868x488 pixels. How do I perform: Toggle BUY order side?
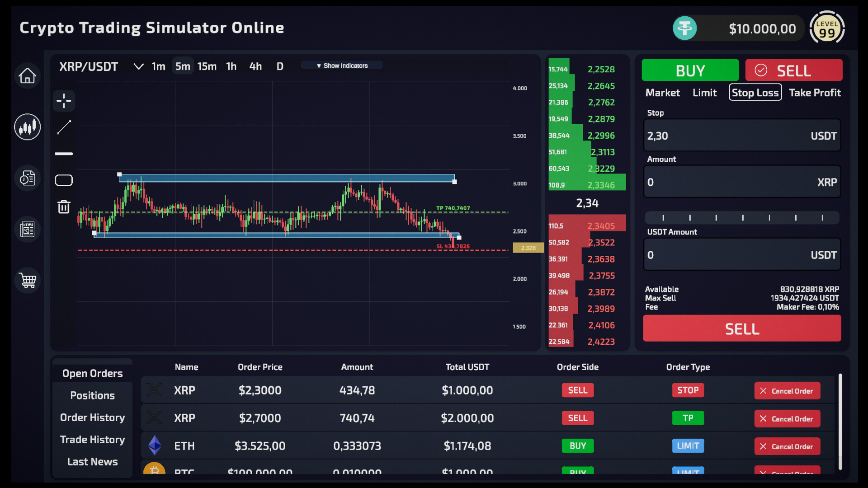[x=690, y=70]
